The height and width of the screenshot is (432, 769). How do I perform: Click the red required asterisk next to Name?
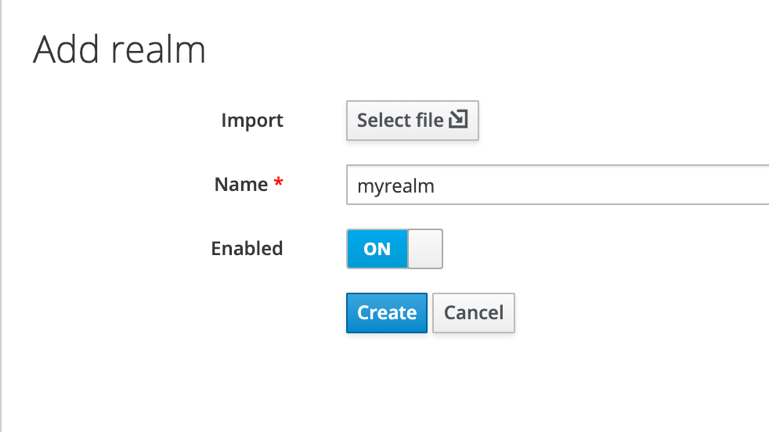click(x=278, y=182)
